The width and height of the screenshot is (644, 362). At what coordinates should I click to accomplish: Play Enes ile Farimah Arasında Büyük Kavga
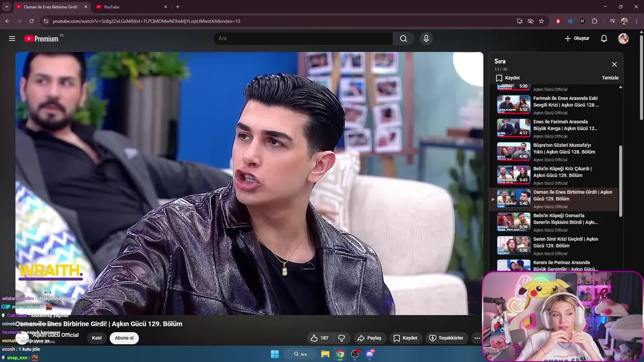click(553, 129)
